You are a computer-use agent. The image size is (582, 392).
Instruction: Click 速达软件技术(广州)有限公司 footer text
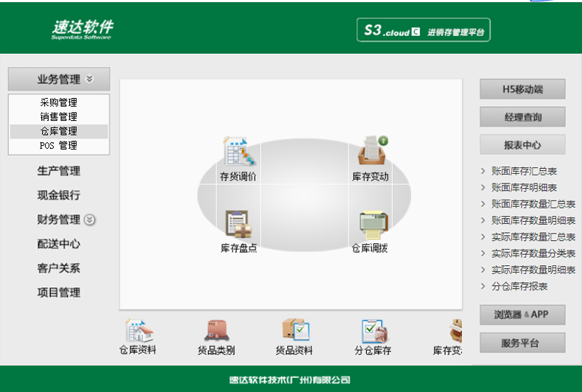(290, 379)
